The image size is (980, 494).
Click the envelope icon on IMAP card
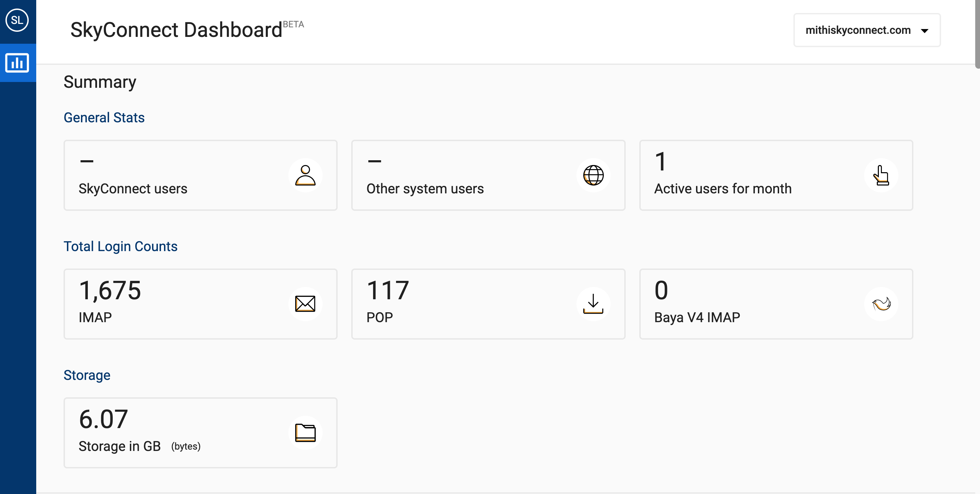click(x=305, y=304)
